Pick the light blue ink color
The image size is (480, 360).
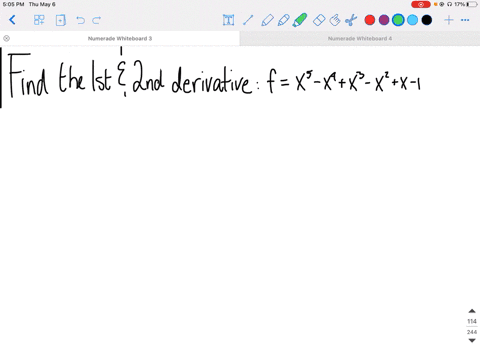pyautogui.click(x=412, y=20)
